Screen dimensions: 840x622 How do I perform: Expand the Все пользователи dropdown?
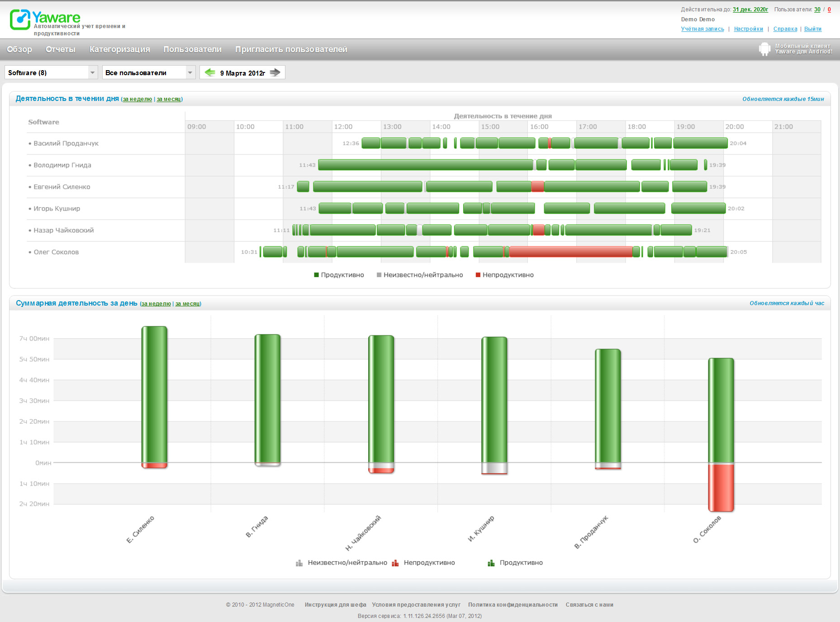[190, 72]
